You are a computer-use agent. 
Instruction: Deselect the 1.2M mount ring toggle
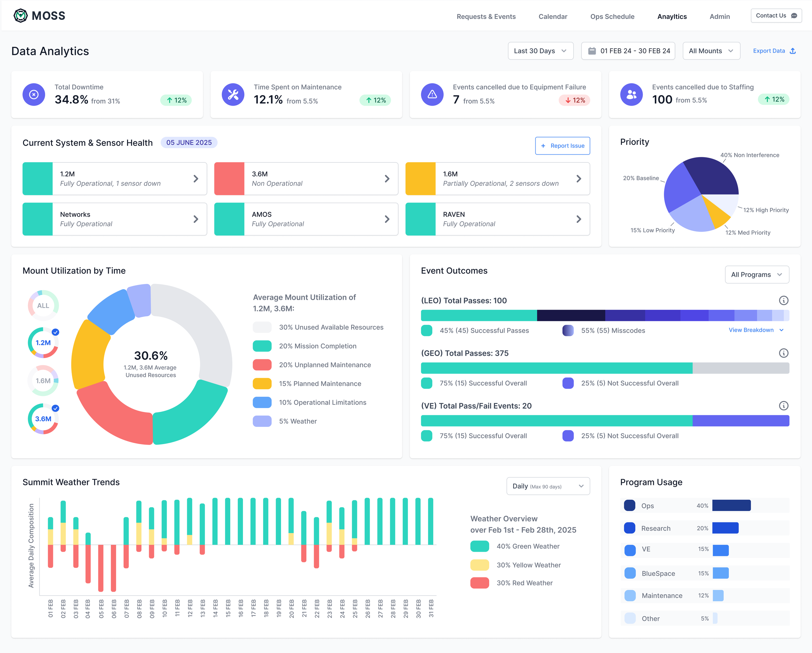click(43, 342)
